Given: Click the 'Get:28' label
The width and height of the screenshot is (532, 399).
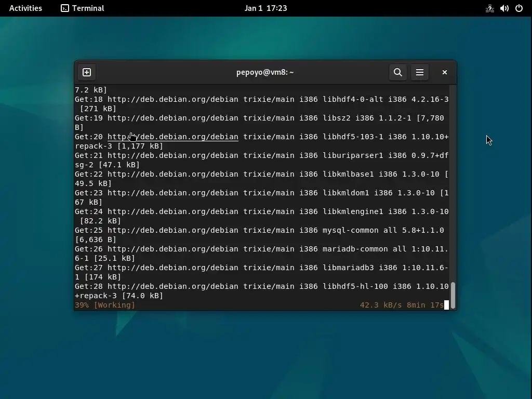Looking at the screenshot, I should click(x=88, y=286).
